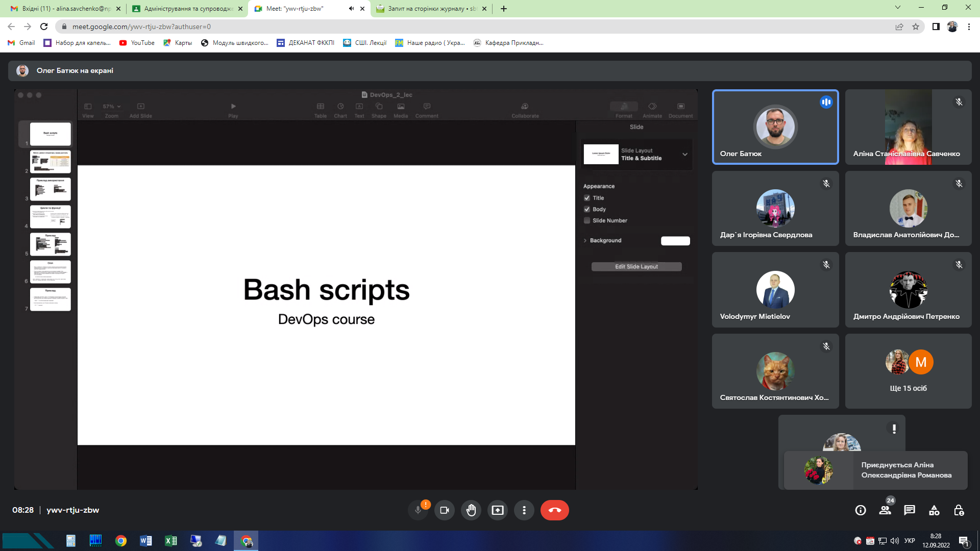Leave the call with red button
Screen dimensions: 980x551
point(555,510)
